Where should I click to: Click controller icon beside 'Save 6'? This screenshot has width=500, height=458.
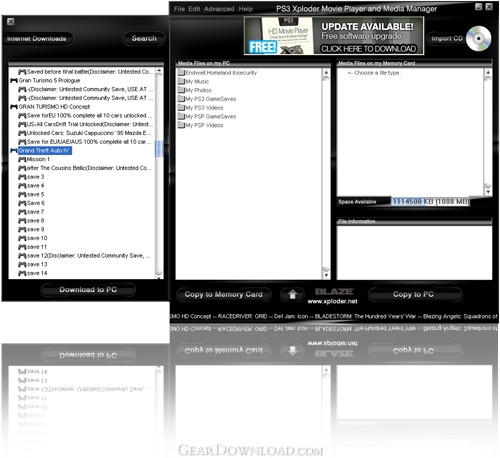tap(22, 203)
